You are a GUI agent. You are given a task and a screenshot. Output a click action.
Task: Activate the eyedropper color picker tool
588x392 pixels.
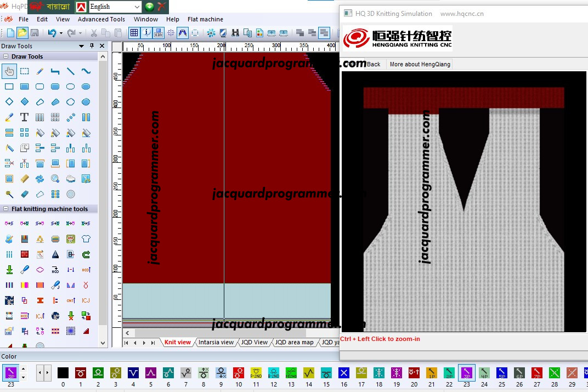9,117
